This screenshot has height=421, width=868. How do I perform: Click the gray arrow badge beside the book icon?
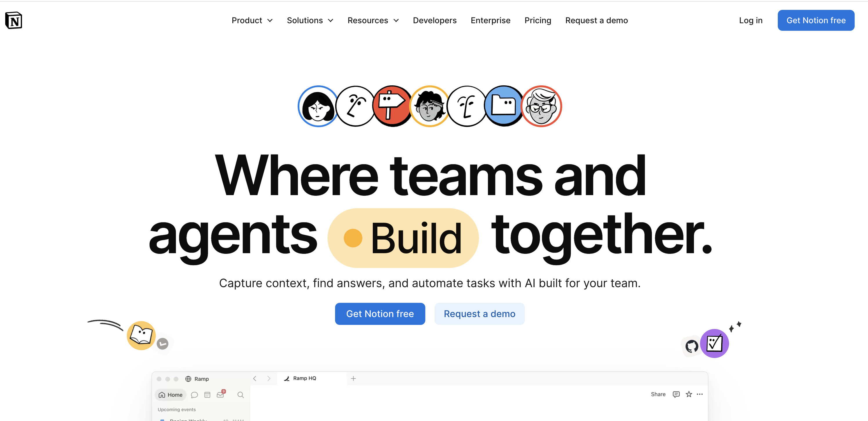pyautogui.click(x=163, y=344)
